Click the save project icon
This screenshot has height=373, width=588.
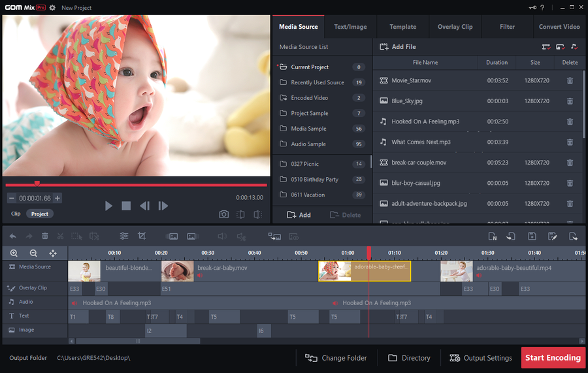pyautogui.click(x=532, y=236)
